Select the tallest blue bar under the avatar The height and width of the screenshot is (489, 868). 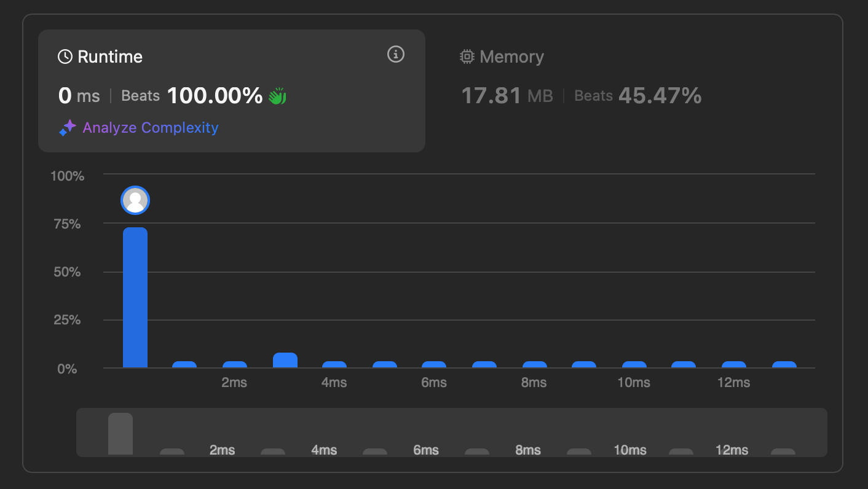[135, 297]
